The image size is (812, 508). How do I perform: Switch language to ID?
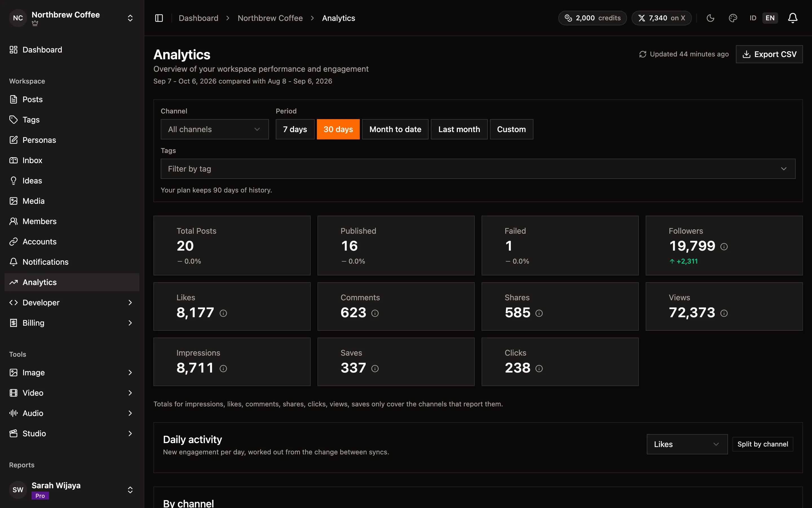753,18
